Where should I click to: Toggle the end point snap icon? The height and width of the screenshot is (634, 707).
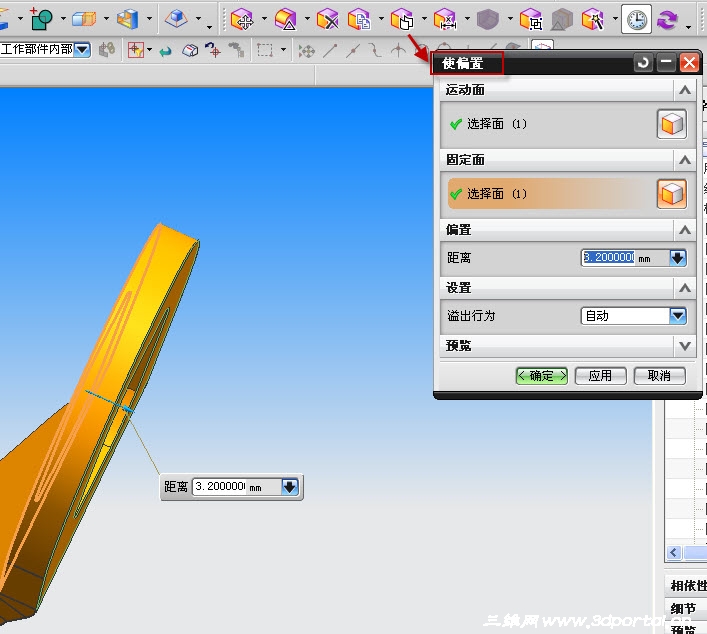(330, 50)
